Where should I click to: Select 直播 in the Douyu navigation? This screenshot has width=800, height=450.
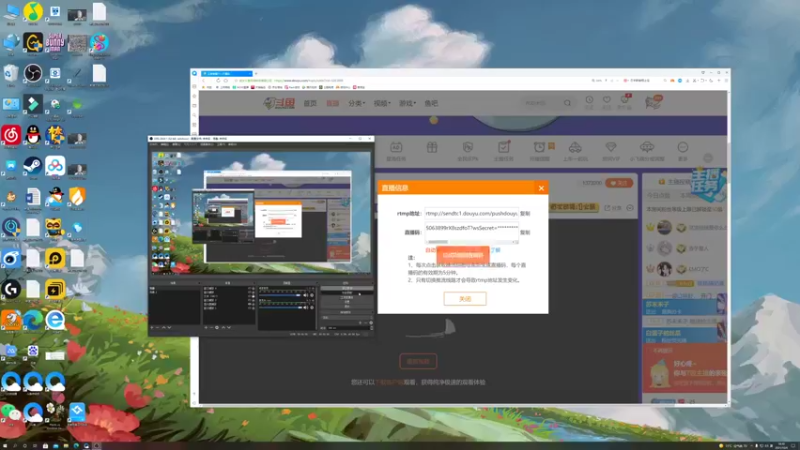pos(333,103)
